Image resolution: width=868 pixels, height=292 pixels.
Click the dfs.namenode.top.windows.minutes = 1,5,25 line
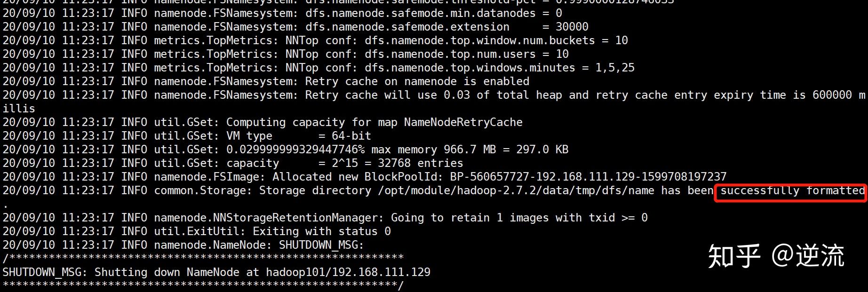[x=499, y=68]
